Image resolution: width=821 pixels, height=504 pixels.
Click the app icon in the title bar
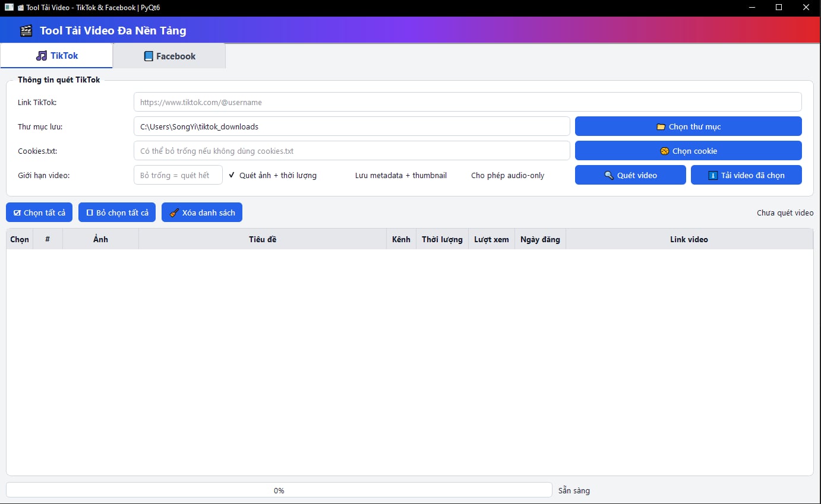[9, 7]
